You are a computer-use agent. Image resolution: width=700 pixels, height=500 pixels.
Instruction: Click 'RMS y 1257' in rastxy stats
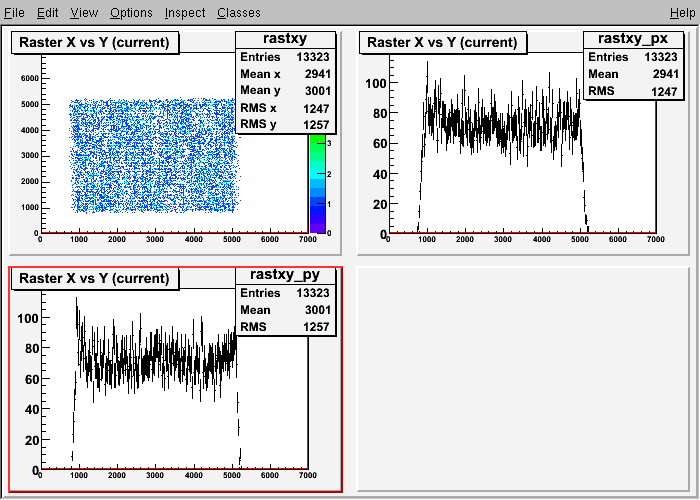pyautogui.click(x=285, y=125)
